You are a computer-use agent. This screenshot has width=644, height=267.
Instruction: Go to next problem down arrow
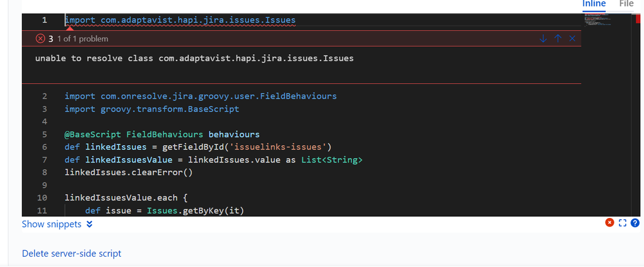click(x=543, y=39)
